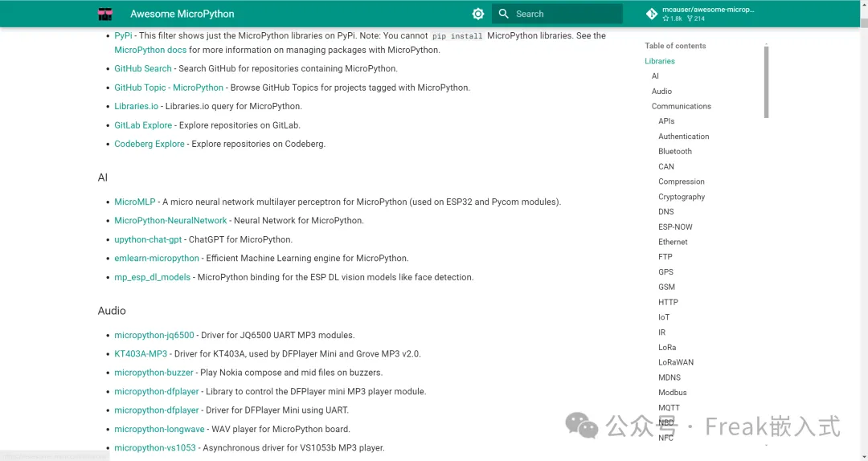The image size is (868, 461).
Task: Click the Audio section heading
Action: [112, 311]
